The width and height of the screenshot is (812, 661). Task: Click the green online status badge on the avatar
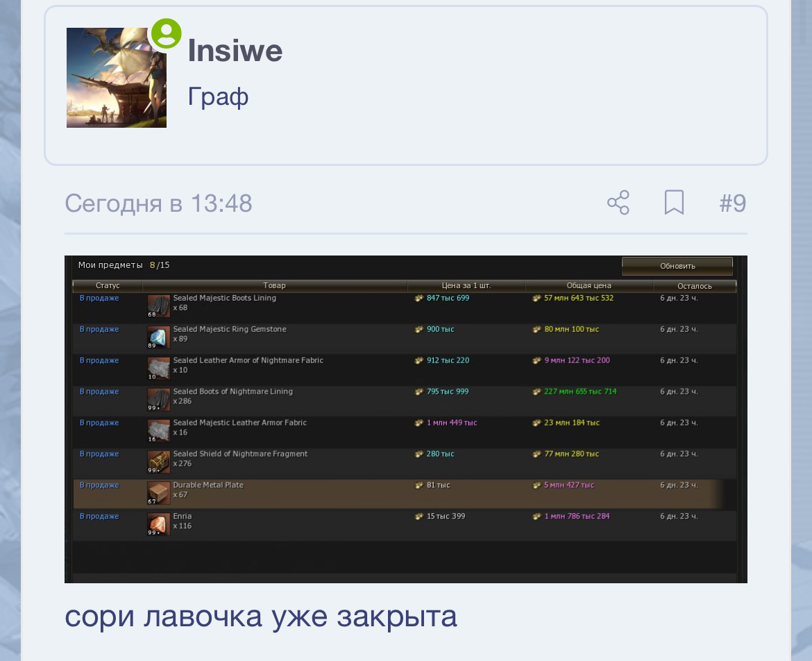coord(166,33)
